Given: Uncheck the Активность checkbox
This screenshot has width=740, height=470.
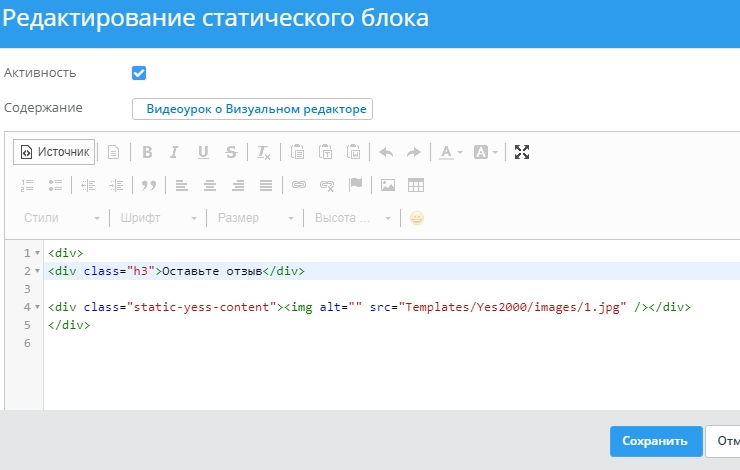Looking at the screenshot, I should click(139, 73).
